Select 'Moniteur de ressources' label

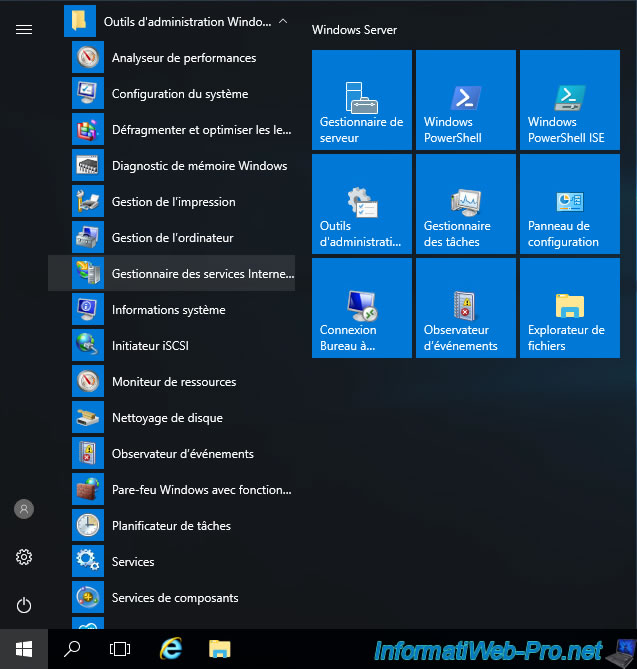tap(174, 382)
